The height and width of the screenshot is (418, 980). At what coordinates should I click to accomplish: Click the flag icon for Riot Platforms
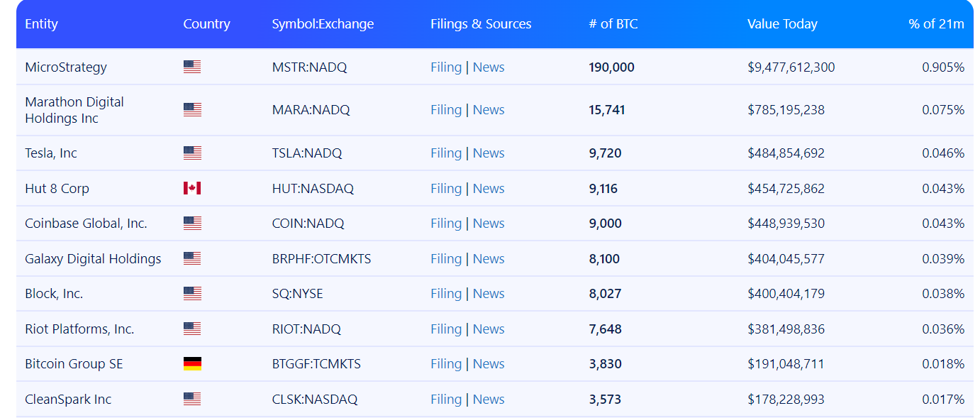191,329
